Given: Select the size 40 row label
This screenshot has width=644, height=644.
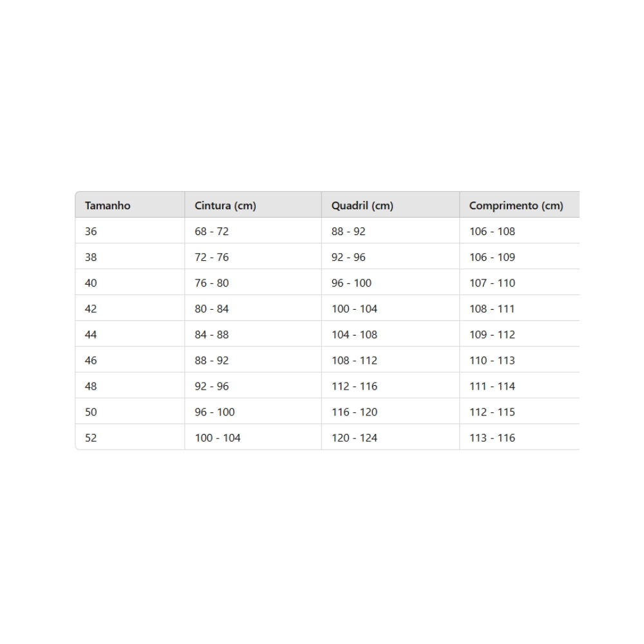Looking at the screenshot, I should click(91, 283).
